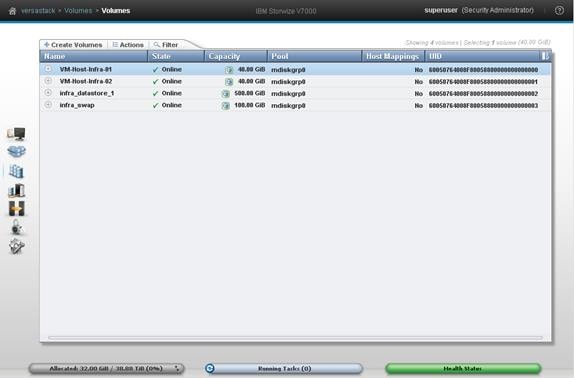Sort by the Pool column header
Screen dimensions: 574x378
point(314,56)
